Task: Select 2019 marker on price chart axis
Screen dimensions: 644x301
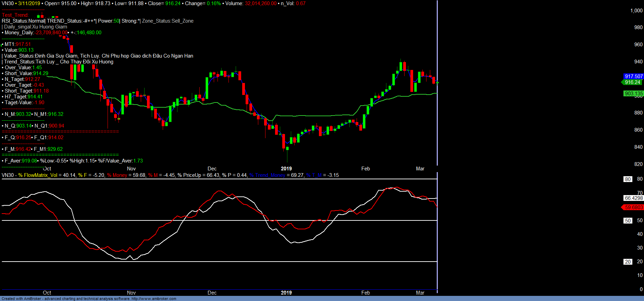Action: coord(286,169)
